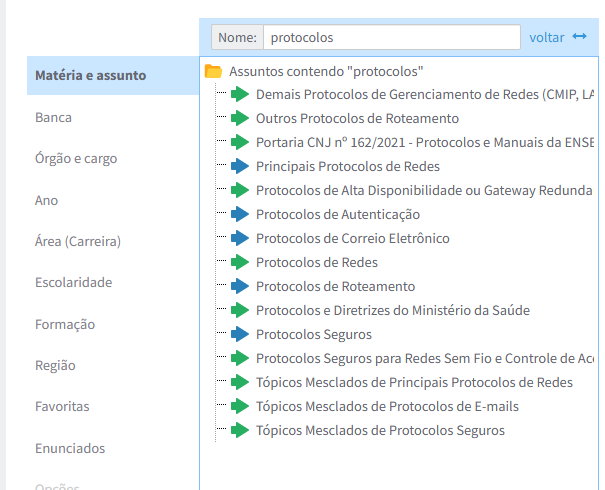Pick the Protocolos de Roteamento subject text
Viewport: 605px width, 490px height.
(x=335, y=286)
